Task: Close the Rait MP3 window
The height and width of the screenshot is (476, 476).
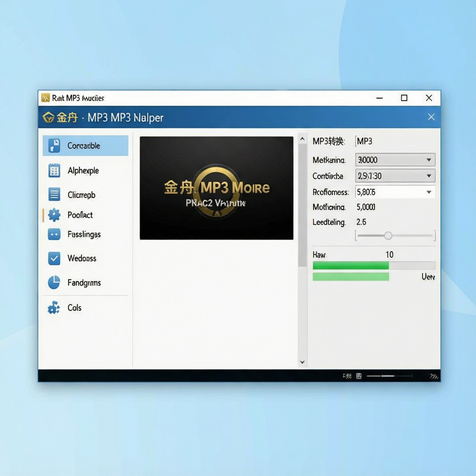Action: (x=429, y=98)
